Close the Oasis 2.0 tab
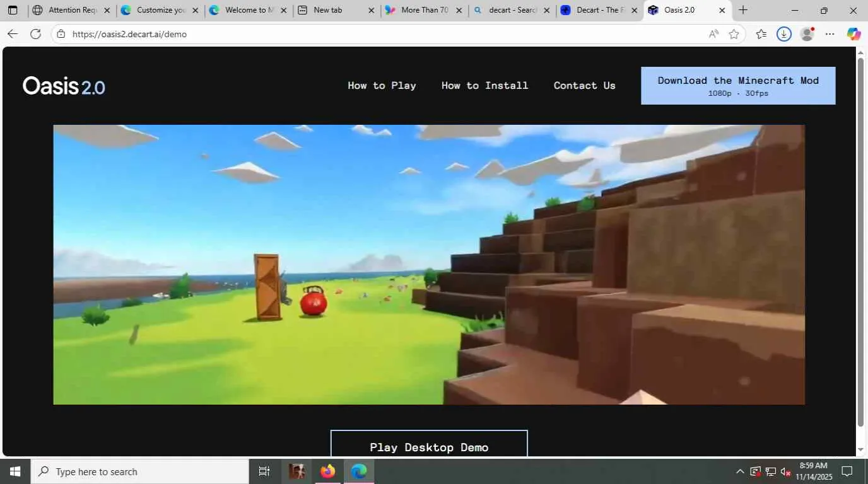Screen dimensions: 868x484 pyautogui.click(x=722, y=10)
